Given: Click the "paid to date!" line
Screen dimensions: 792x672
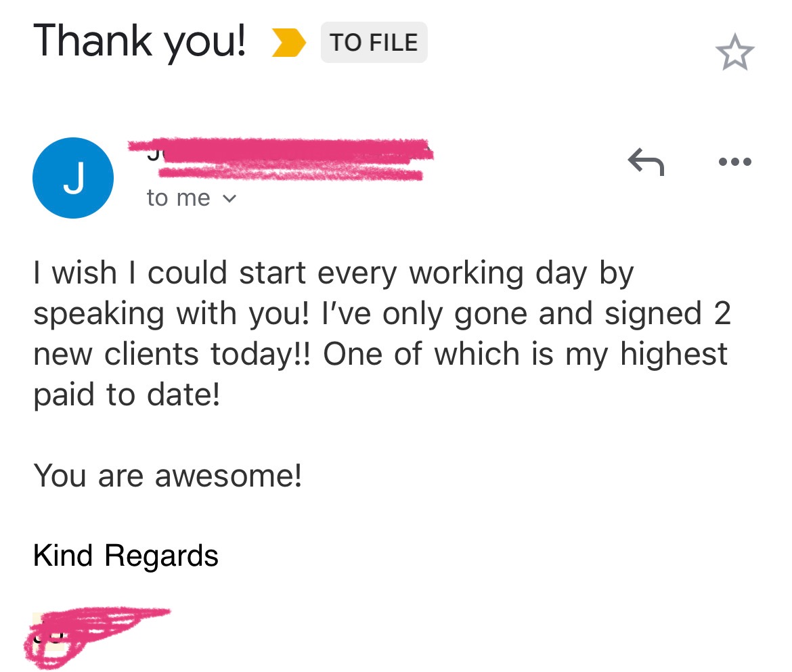Looking at the screenshot, I should pos(127,395).
